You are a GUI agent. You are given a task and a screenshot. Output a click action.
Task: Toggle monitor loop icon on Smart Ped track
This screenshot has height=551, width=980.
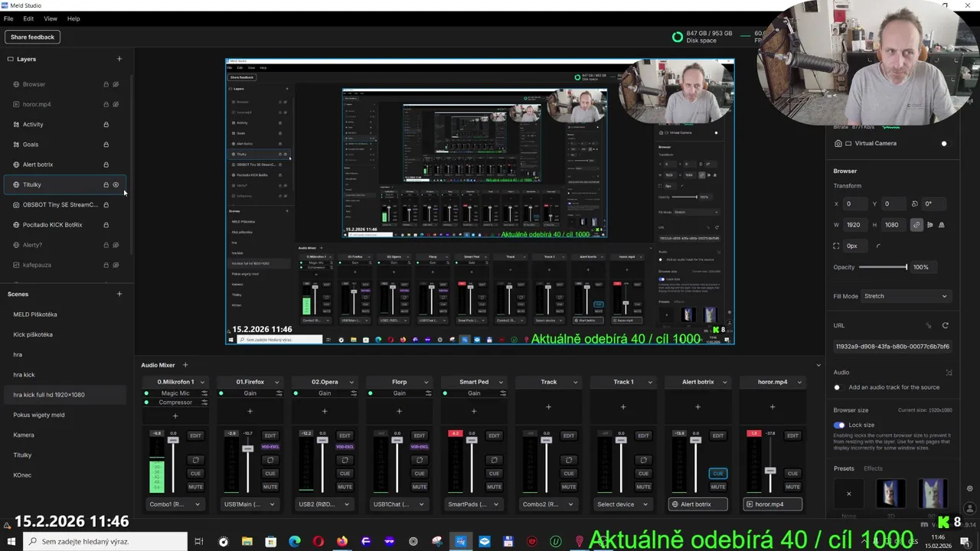[x=494, y=460]
